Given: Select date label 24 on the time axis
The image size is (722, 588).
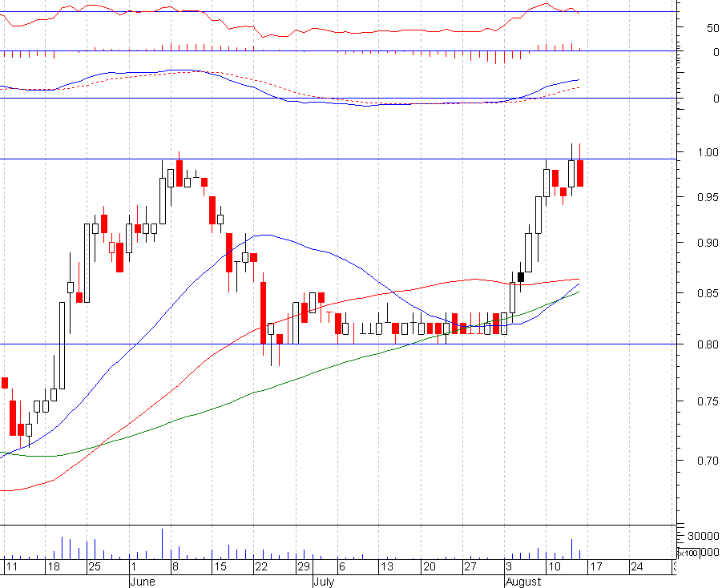Looking at the screenshot, I should [x=637, y=566].
